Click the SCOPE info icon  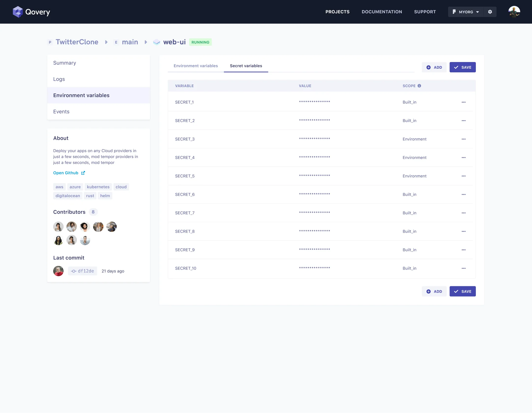(419, 86)
